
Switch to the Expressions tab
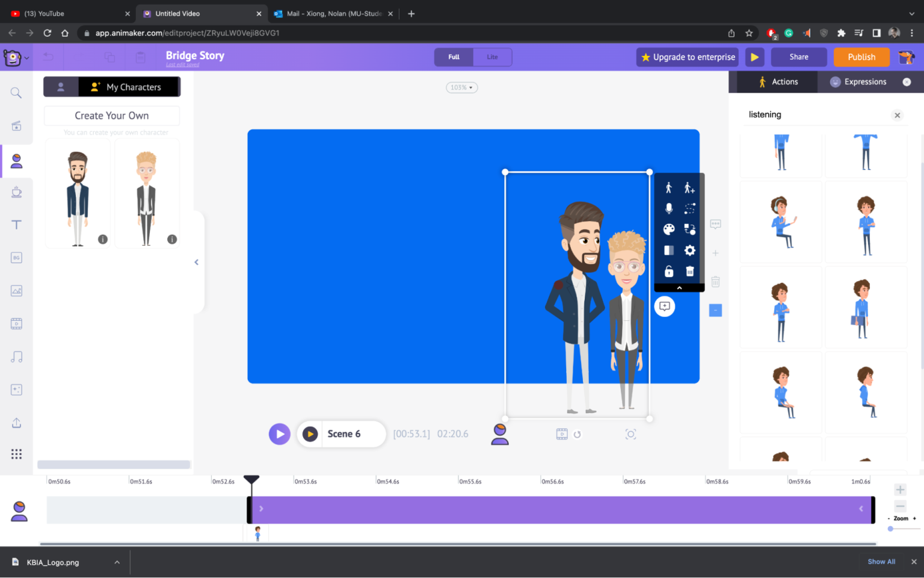(x=864, y=81)
